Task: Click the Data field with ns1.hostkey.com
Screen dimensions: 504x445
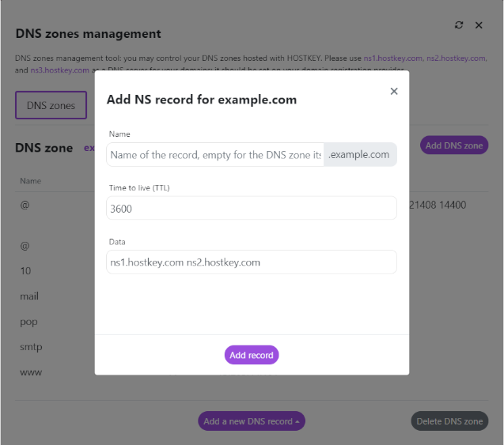Action: pos(251,262)
